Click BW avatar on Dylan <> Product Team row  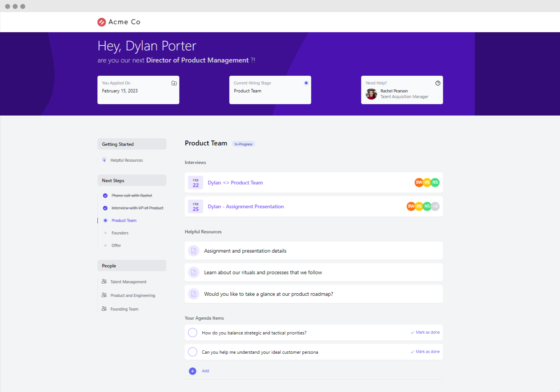point(419,183)
